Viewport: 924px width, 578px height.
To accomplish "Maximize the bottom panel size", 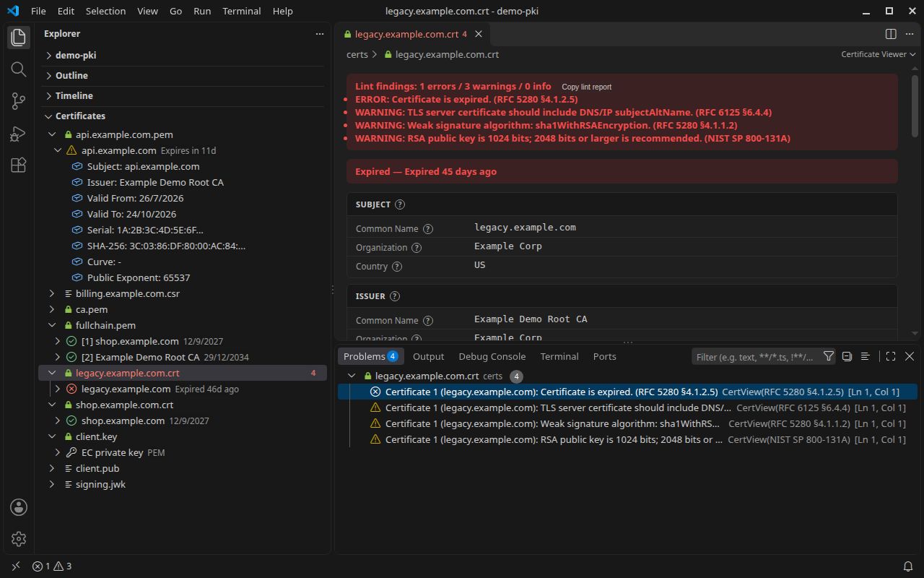I will (891, 356).
